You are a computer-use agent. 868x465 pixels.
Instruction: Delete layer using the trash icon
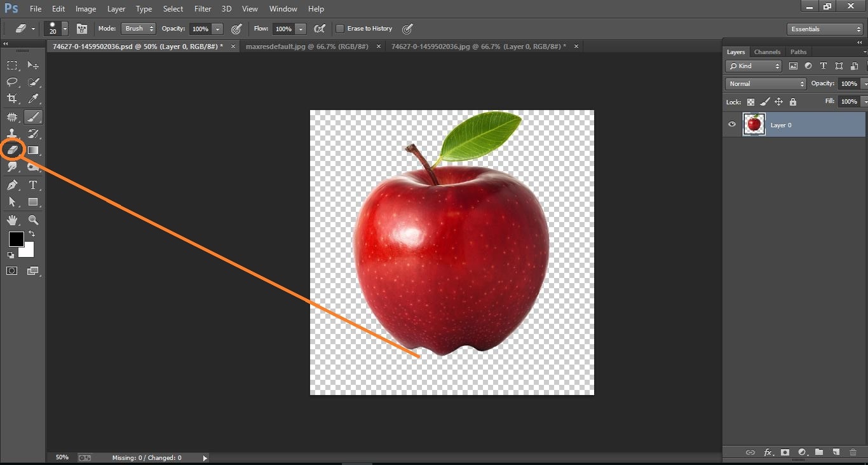853,452
